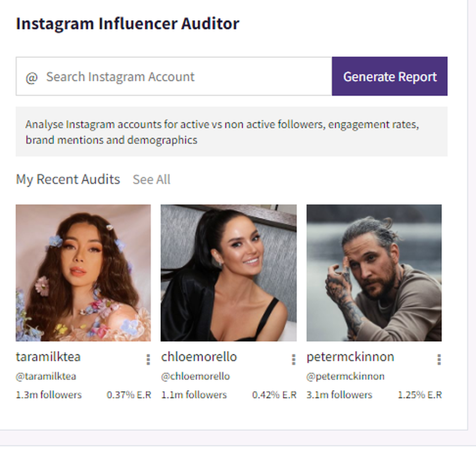Image resolution: width=476 pixels, height=450 pixels.
Task: Select the taramilktea audit title
Action: tap(48, 357)
